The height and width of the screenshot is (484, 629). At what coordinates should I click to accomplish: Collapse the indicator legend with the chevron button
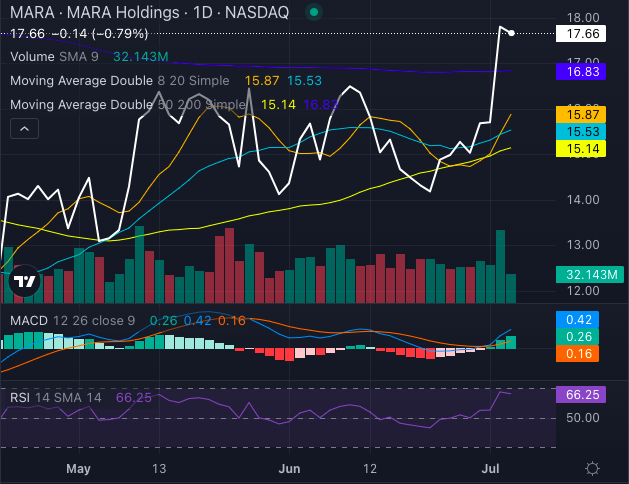24,129
